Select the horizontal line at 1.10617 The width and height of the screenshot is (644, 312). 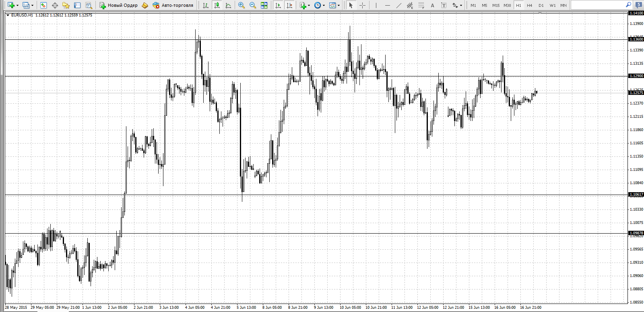tap(316, 195)
